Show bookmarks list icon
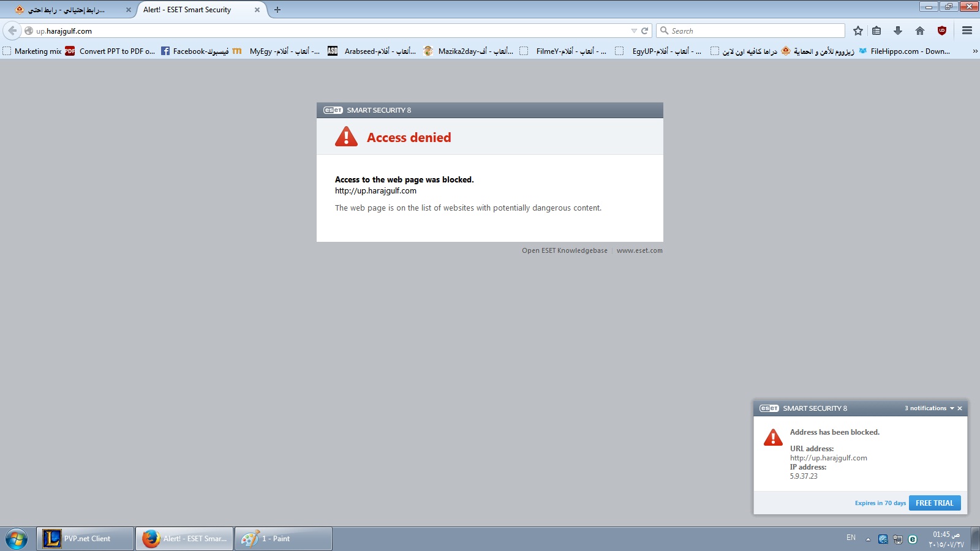The height and width of the screenshot is (551, 980). pos(876,31)
